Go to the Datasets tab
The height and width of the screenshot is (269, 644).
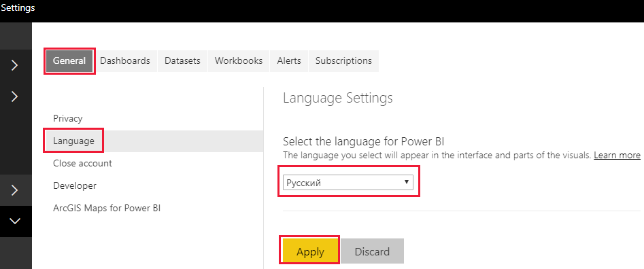click(x=182, y=61)
